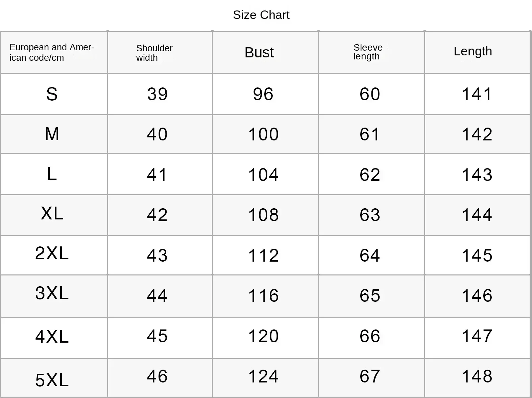Click the L size row label
Screen dimensions: 532x398
[x=52, y=174]
